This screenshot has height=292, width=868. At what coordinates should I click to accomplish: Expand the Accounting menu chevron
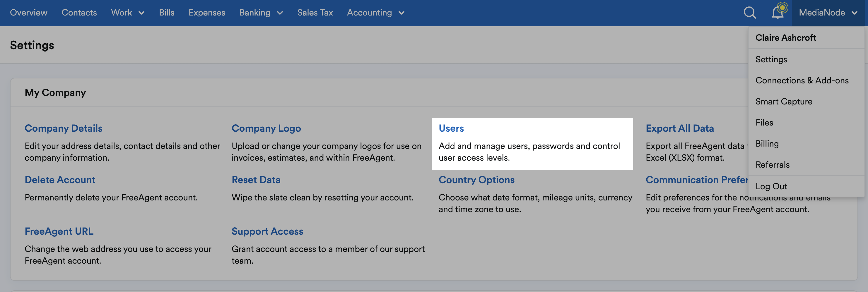point(401,13)
